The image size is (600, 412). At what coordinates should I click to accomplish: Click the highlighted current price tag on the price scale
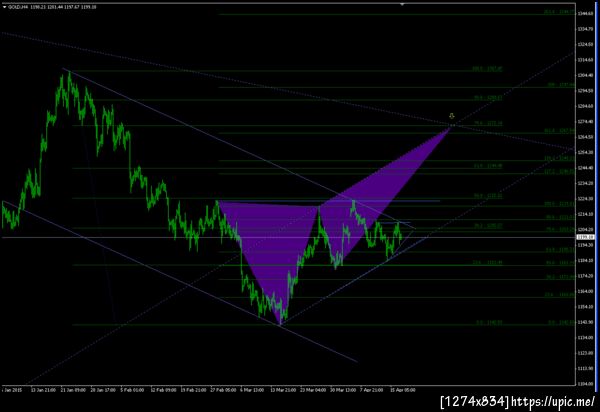pos(585,237)
